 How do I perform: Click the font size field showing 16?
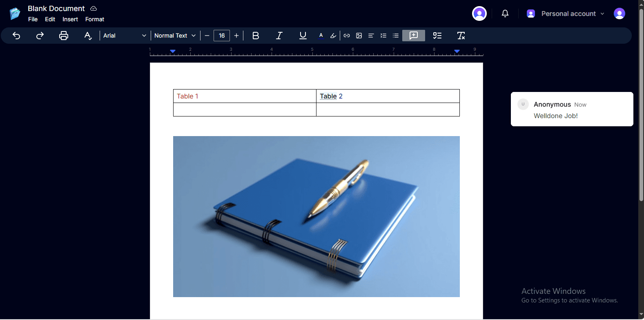(222, 36)
